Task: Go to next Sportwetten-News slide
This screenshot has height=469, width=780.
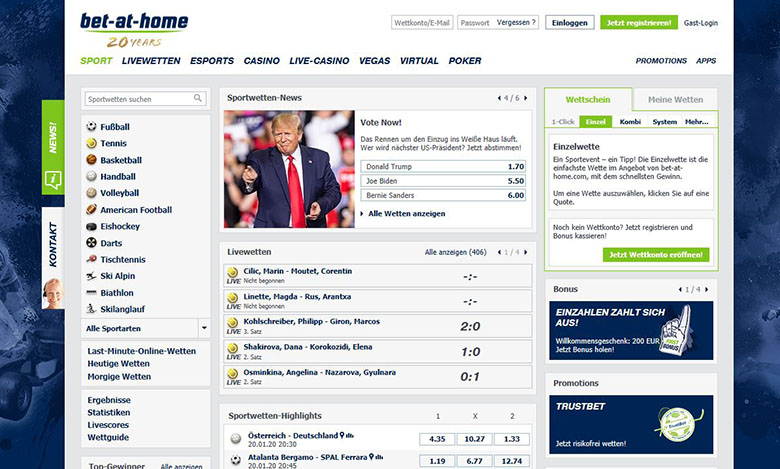Action: [525, 98]
